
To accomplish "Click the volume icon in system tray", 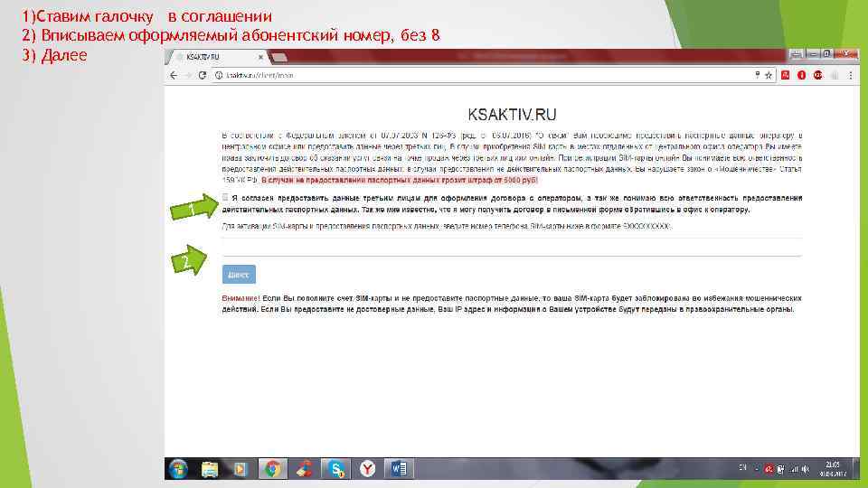I will pyautogui.click(x=806, y=469).
